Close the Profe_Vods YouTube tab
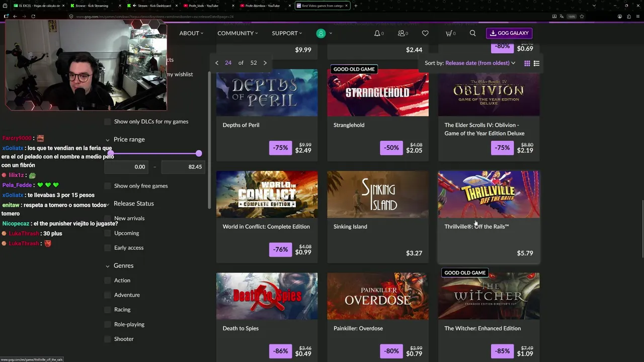 (x=233, y=6)
